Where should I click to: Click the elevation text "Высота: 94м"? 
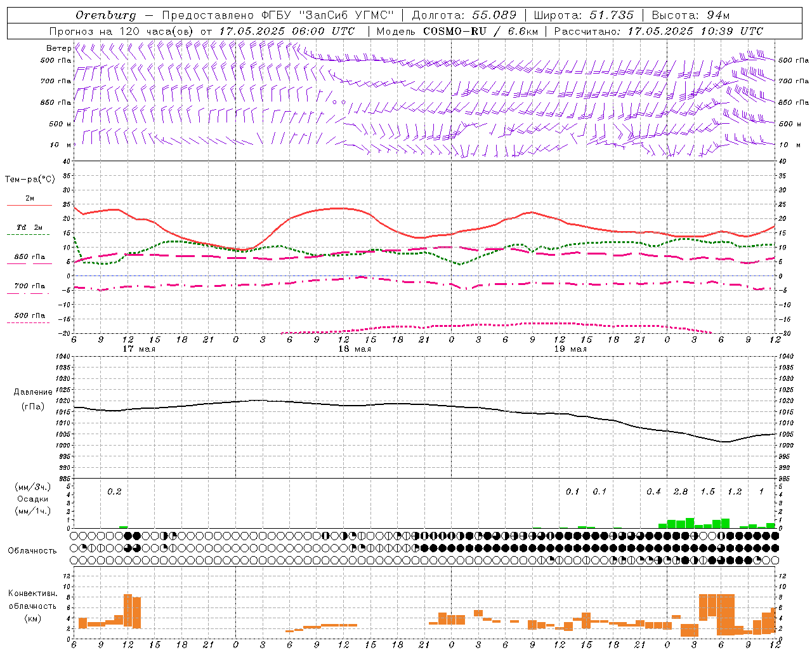[691, 15]
